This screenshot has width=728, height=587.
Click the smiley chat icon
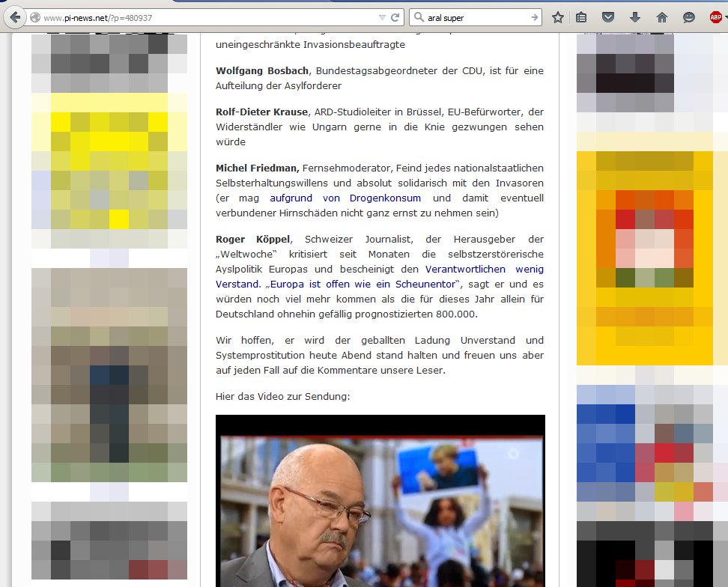(688, 17)
